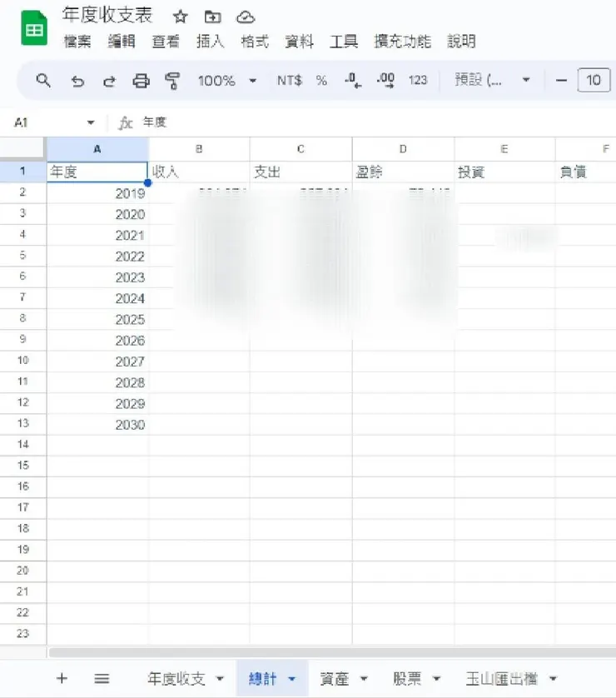This screenshot has height=698, width=616.
Task: Click the select-all corner box
Action: [22, 149]
